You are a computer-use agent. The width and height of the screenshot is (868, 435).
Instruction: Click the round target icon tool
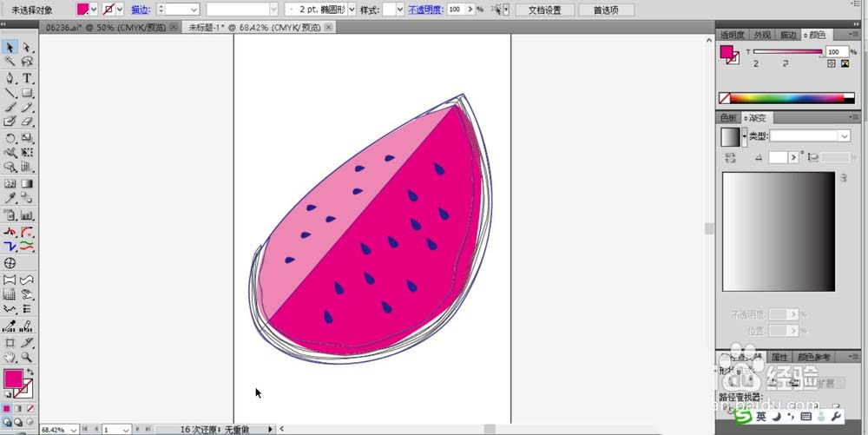click(x=10, y=263)
